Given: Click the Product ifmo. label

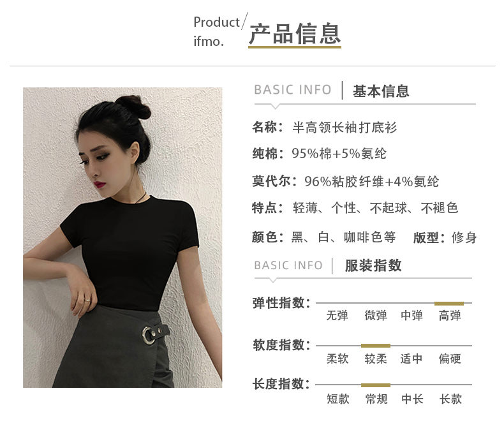Looking at the screenshot, I should click(x=217, y=31).
